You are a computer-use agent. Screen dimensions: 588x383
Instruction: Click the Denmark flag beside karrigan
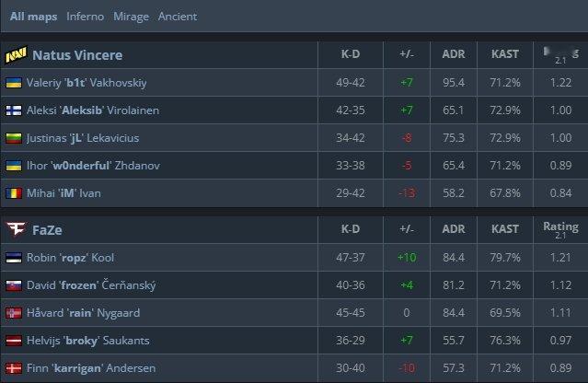14,368
